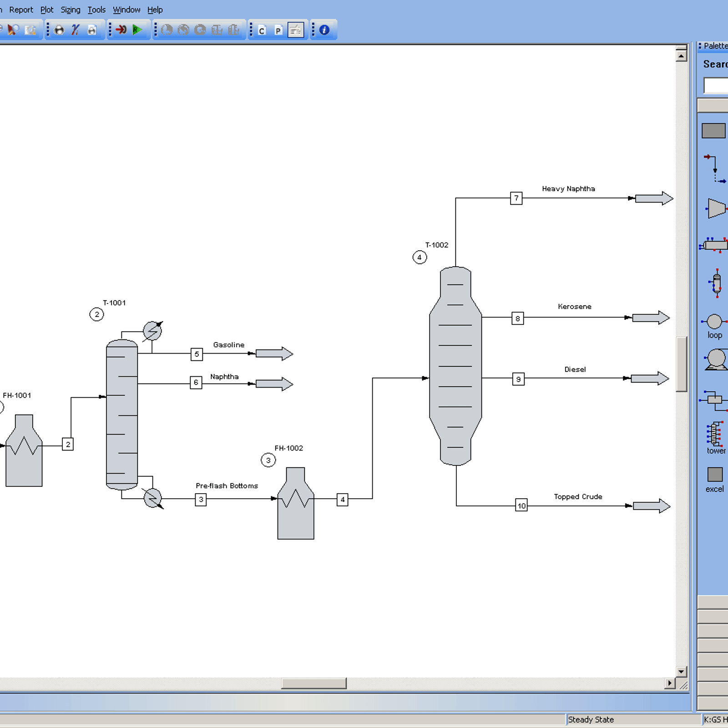Click the vertical scrollbar up arrow

pyautogui.click(x=681, y=56)
